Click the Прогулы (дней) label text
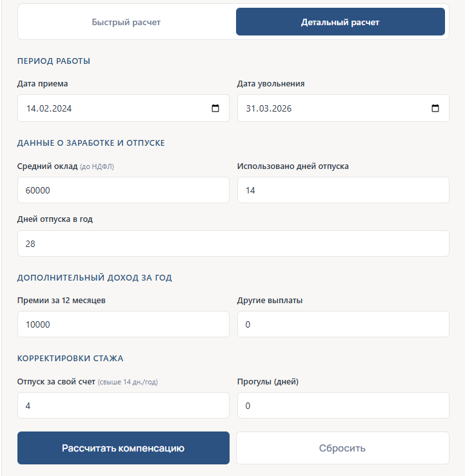The height and width of the screenshot is (476, 465). coord(268,381)
